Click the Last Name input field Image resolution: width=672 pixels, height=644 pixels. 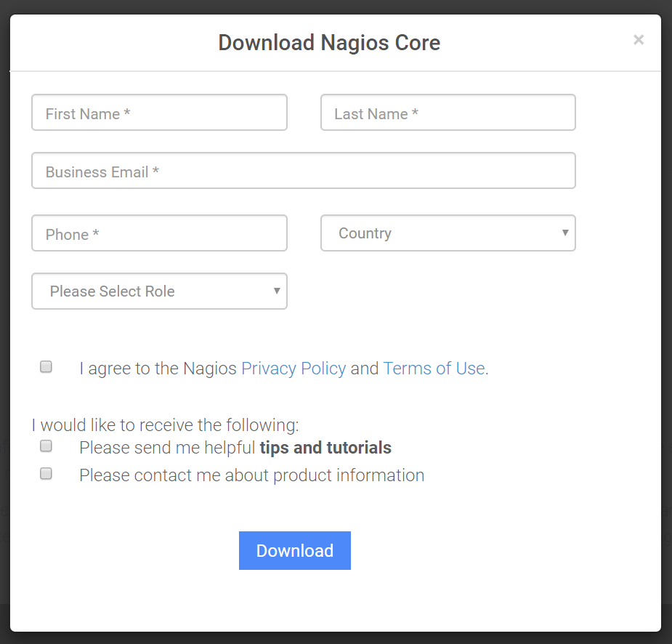click(x=448, y=113)
